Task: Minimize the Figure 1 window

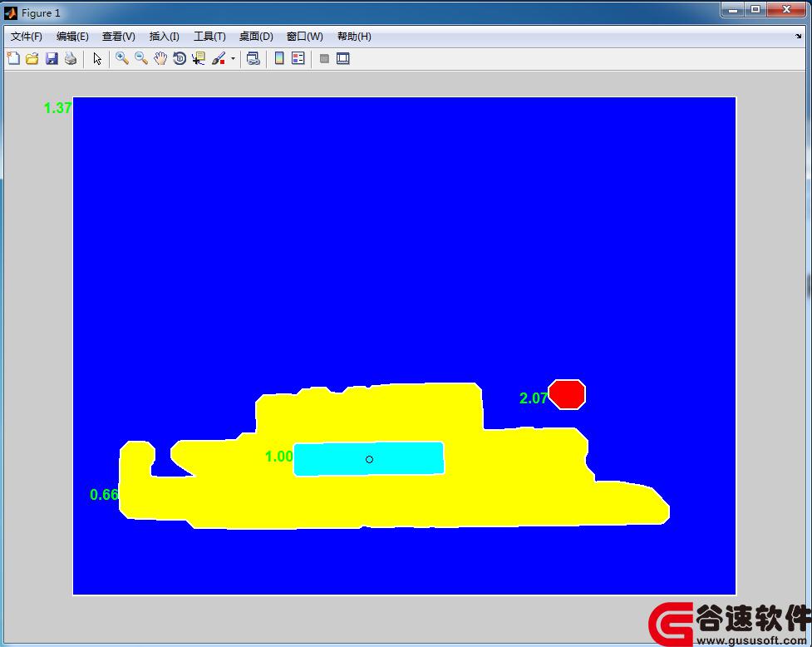Action: point(733,9)
